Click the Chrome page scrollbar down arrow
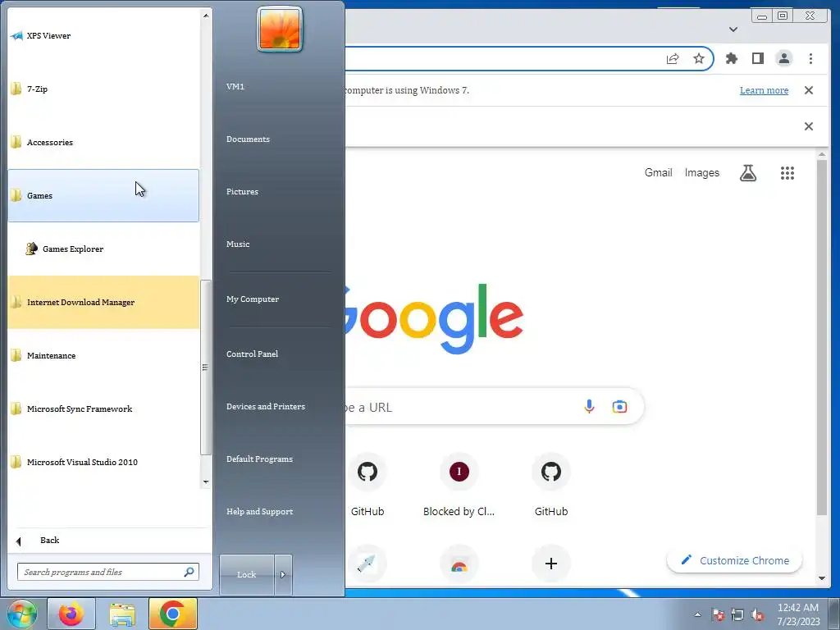Viewport: 840px width, 630px height. 822,578
